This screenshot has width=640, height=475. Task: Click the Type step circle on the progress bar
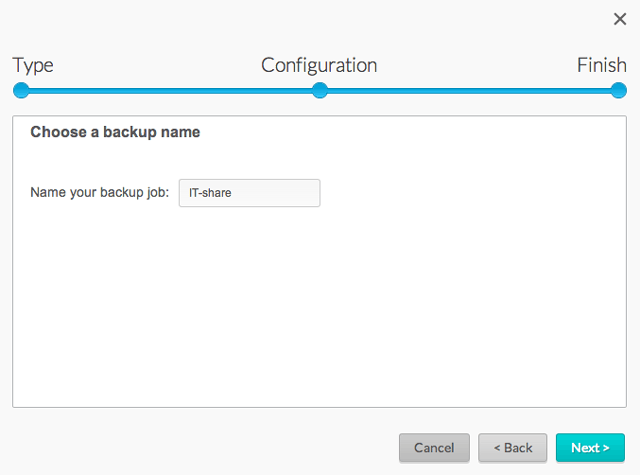(21, 90)
